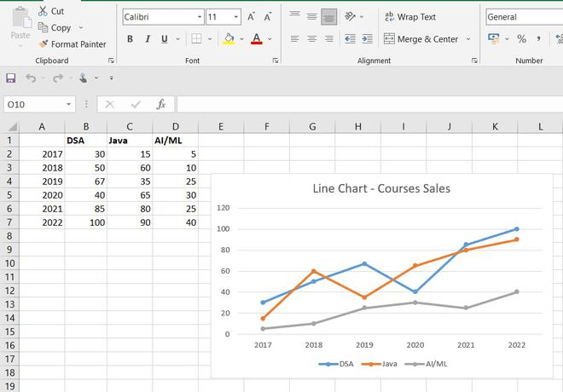Click Middle Align icon

(x=311, y=16)
